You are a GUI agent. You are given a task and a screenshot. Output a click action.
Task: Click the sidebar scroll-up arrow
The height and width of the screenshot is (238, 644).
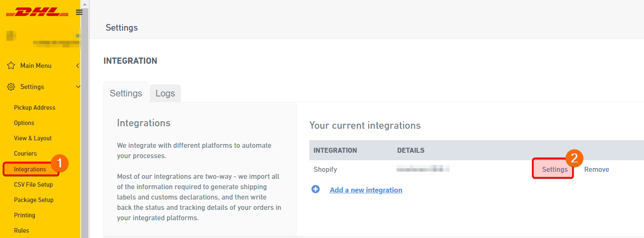[85, 3]
